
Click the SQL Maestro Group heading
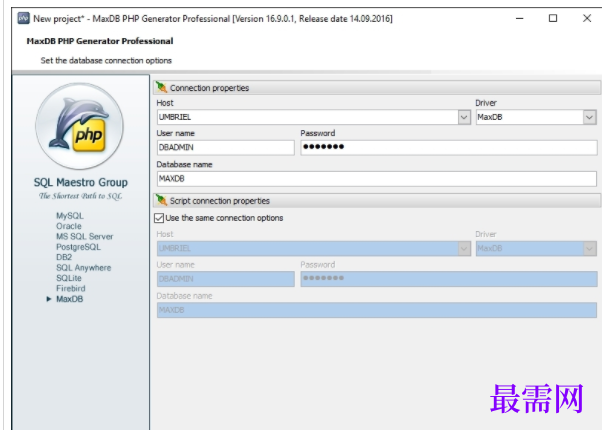(81, 182)
